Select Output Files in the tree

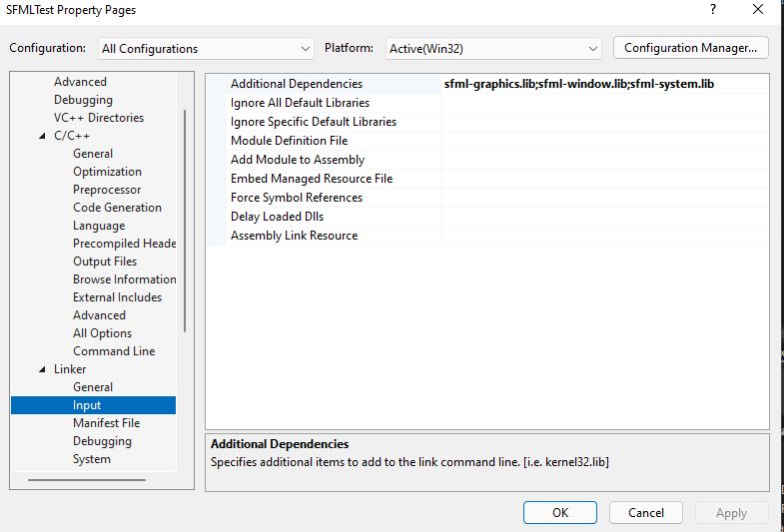[105, 262]
